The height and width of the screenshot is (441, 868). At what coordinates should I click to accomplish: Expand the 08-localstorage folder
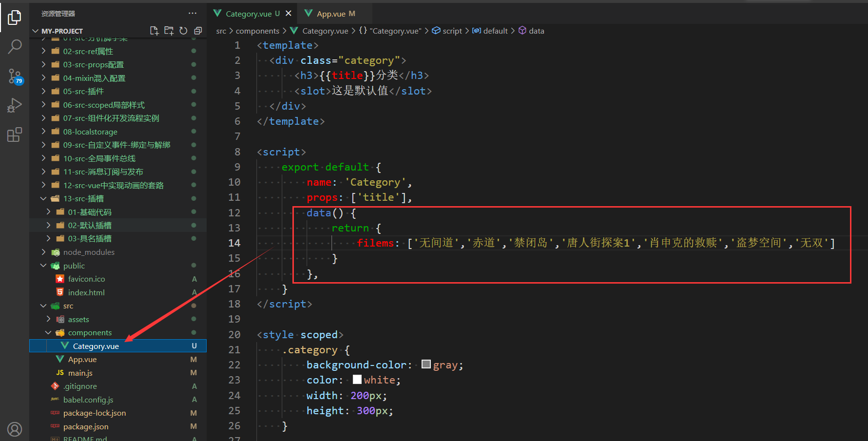tap(90, 132)
